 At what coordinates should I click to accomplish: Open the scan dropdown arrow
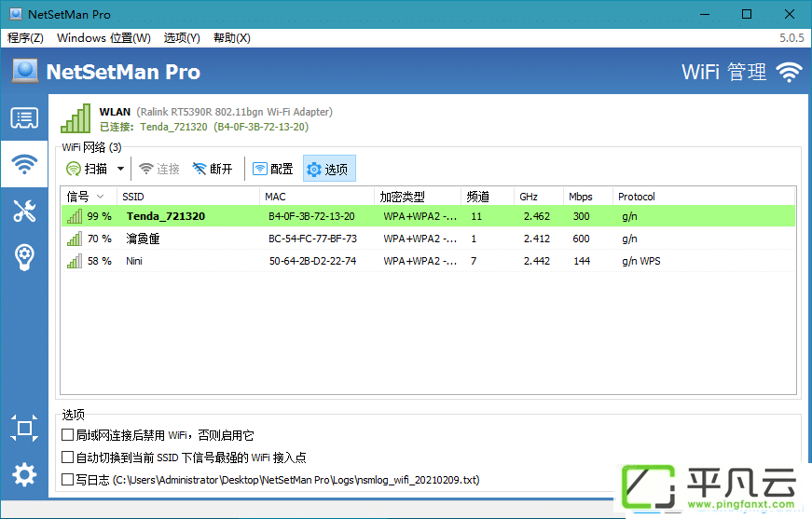(120, 169)
